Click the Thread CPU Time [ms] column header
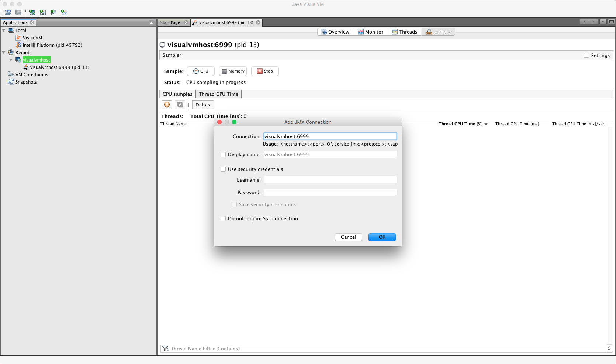 coord(517,124)
